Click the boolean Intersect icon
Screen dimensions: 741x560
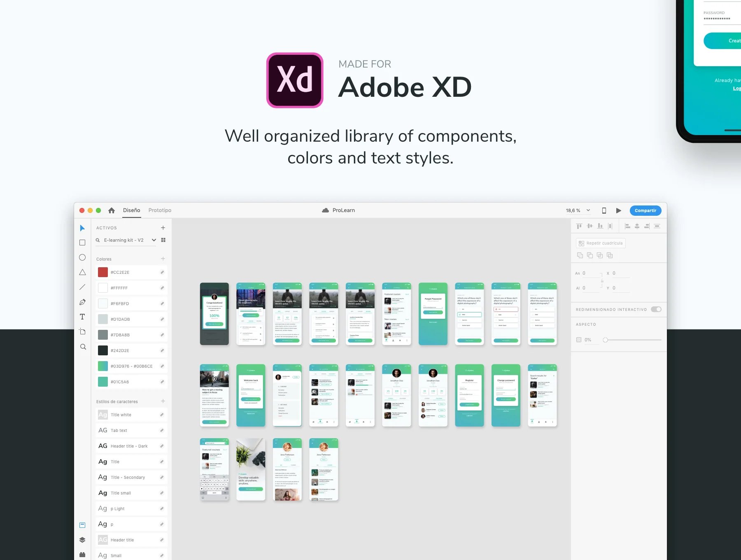(600, 255)
